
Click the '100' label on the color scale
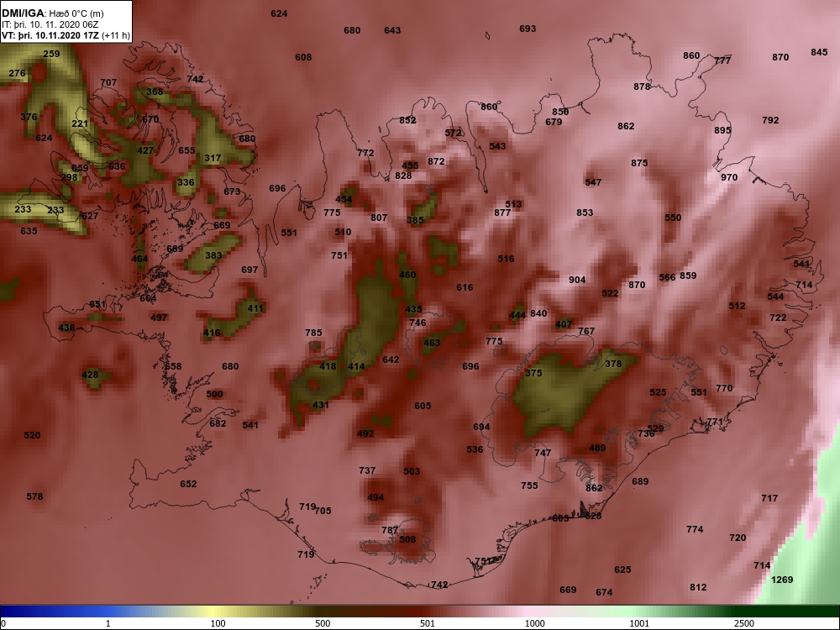click(x=218, y=623)
